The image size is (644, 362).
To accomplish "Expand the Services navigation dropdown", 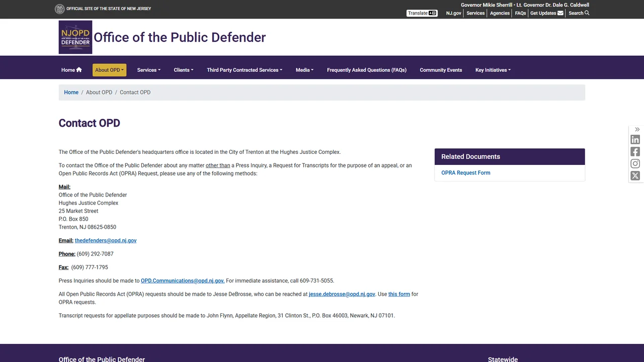I will [148, 70].
